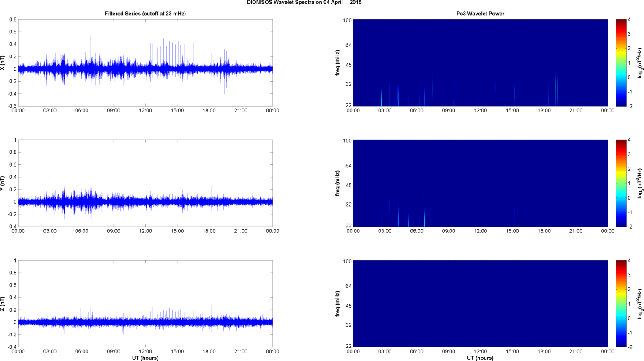
Task: Select the 'Filtered Series (cutoff at 23 mHz)' heading
Action: pyautogui.click(x=145, y=14)
